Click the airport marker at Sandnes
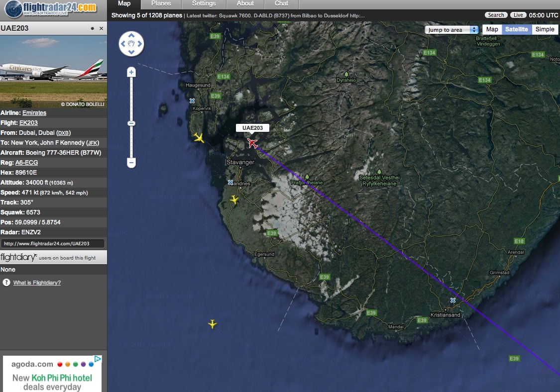This screenshot has width=560, height=392. click(x=230, y=183)
